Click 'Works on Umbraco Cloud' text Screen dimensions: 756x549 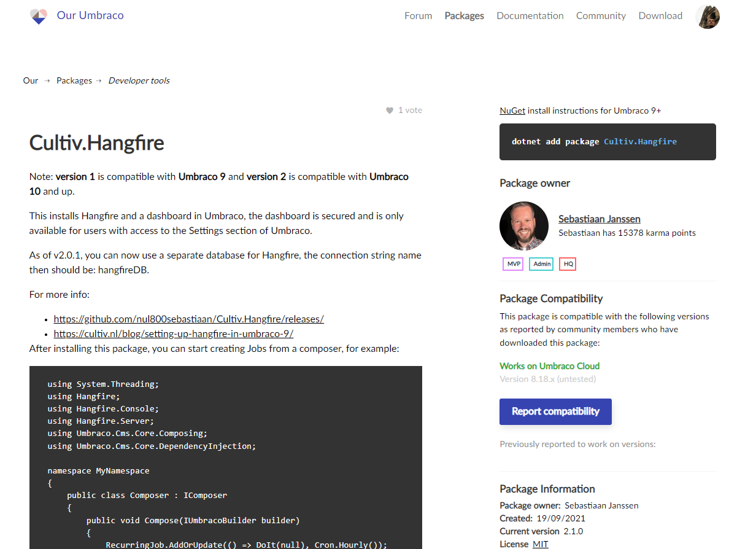[x=549, y=366]
